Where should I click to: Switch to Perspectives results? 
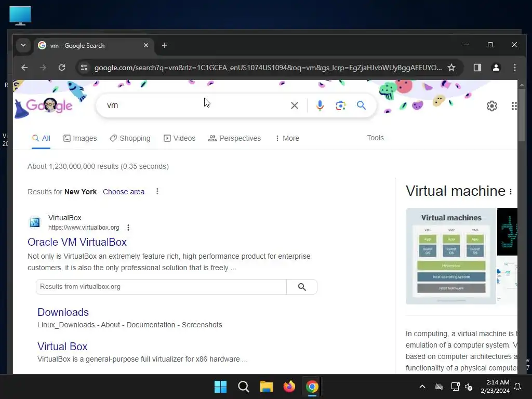coord(234,138)
